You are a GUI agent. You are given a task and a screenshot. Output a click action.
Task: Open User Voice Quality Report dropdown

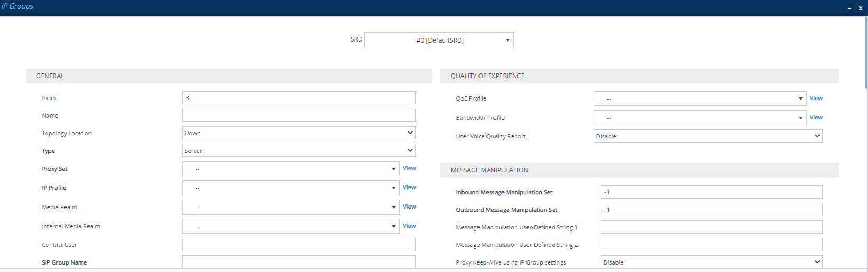[708, 136]
